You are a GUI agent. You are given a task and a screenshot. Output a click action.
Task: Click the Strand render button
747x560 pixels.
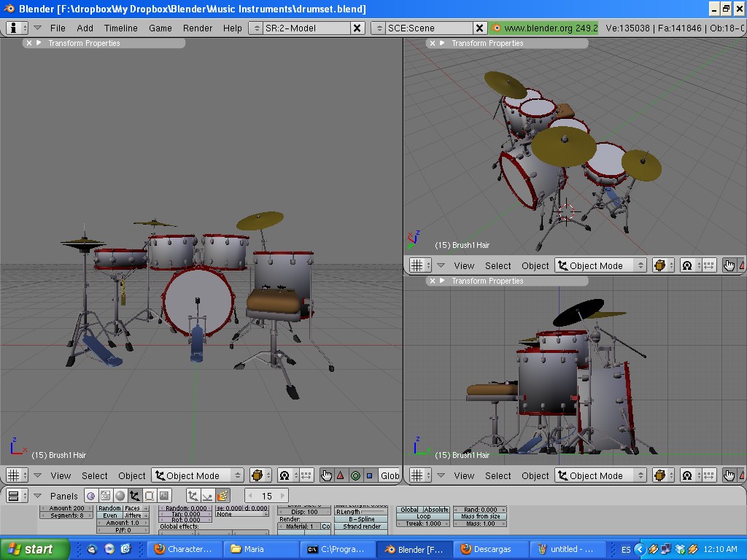pyautogui.click(x=362, y=526)
